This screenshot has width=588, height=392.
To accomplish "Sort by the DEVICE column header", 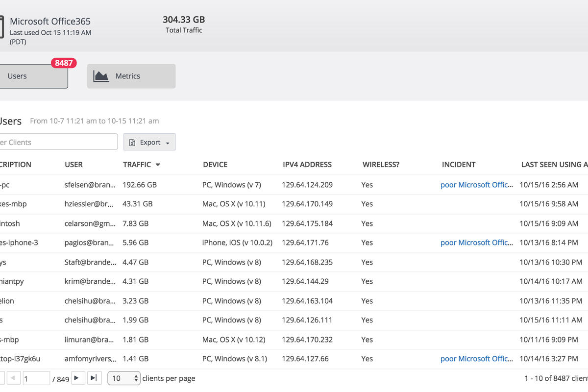I will 215,165.
